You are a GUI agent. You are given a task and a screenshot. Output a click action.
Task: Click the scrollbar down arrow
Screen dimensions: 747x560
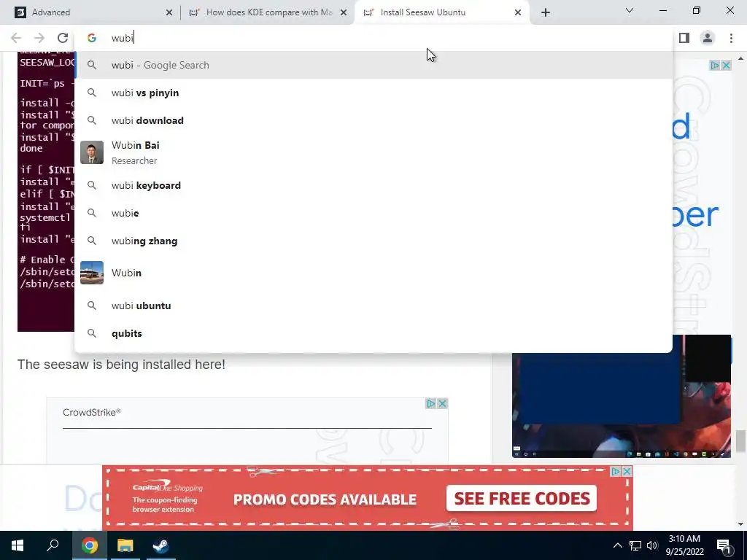click(x=740, y=524)
